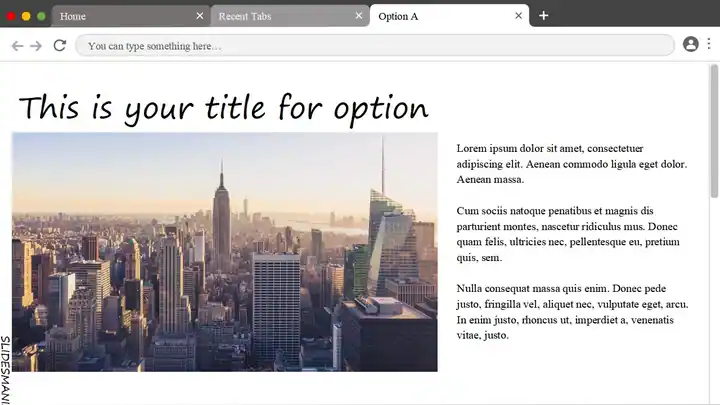Open the user profile icon
The image size is (720, 405).
pos(691,44)
